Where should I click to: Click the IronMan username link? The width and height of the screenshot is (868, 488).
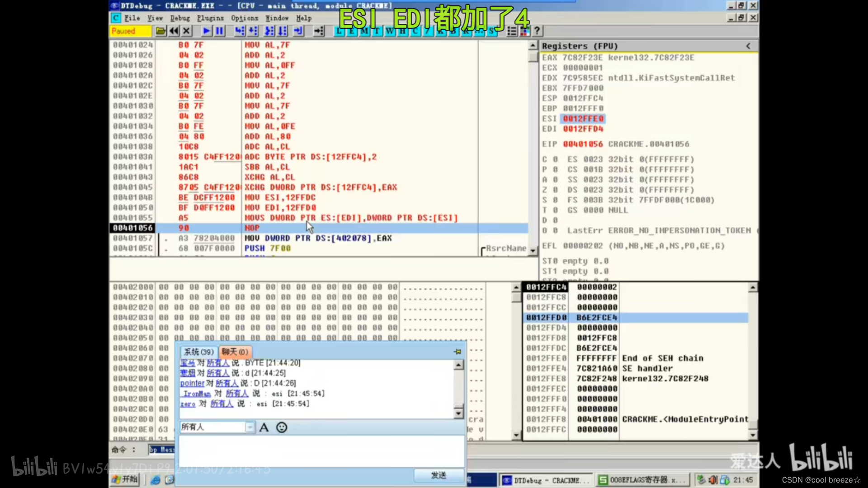click(197, 394)
